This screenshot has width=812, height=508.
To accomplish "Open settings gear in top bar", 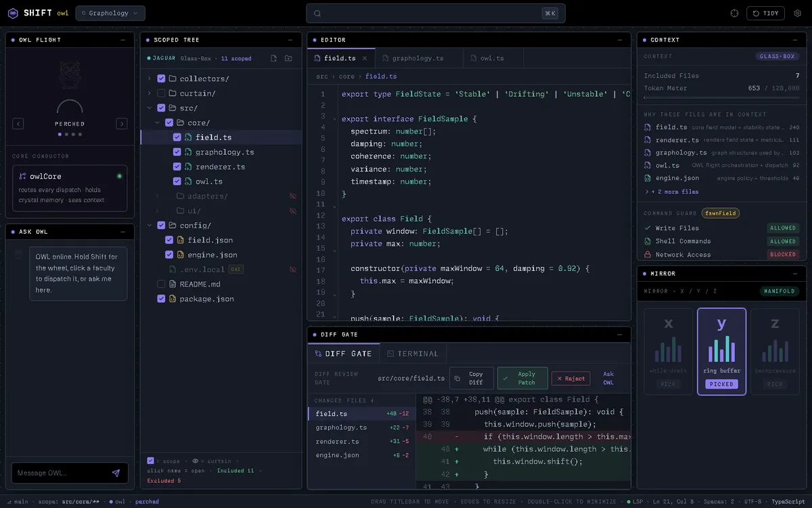I will click(x=797, y=13).
